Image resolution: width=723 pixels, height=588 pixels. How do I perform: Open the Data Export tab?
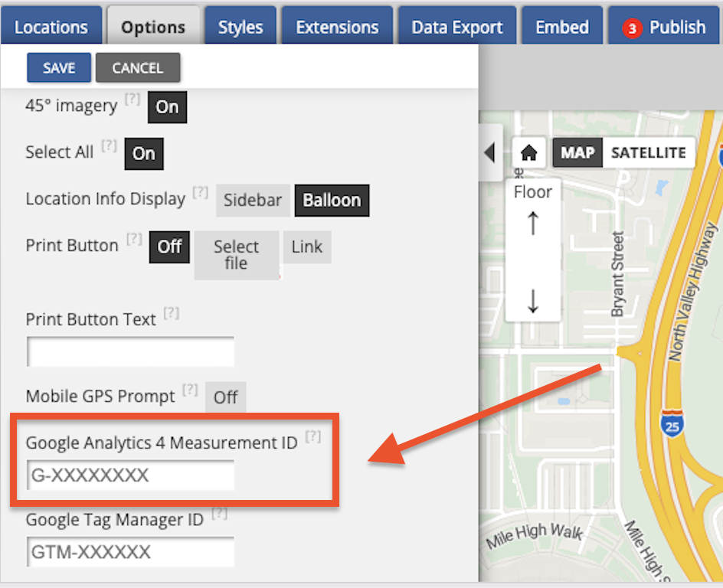(457, 28)
